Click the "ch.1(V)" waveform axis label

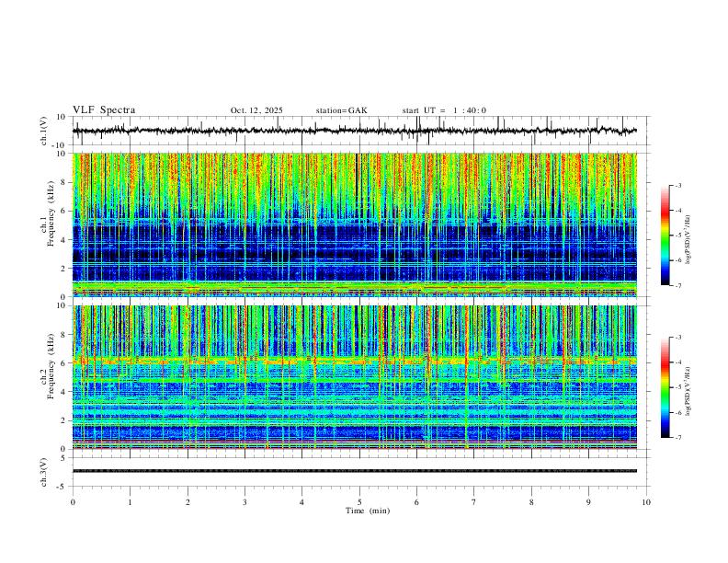point(44,131)
